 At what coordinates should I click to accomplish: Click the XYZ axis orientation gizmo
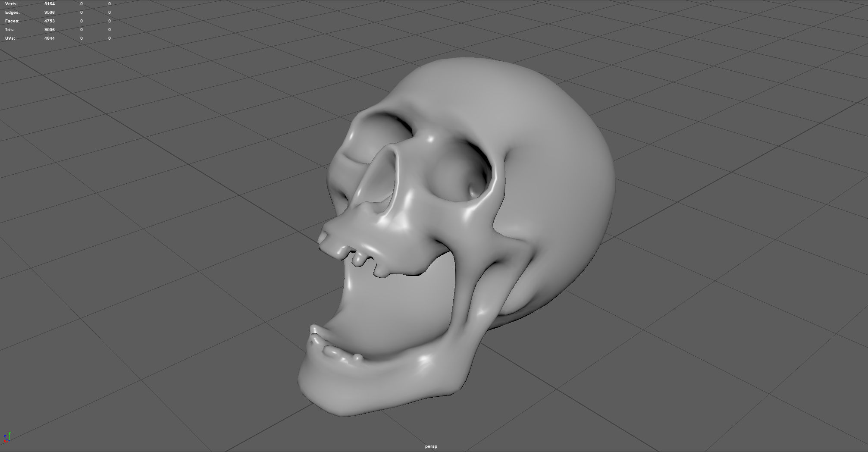[x=7, y=436]
